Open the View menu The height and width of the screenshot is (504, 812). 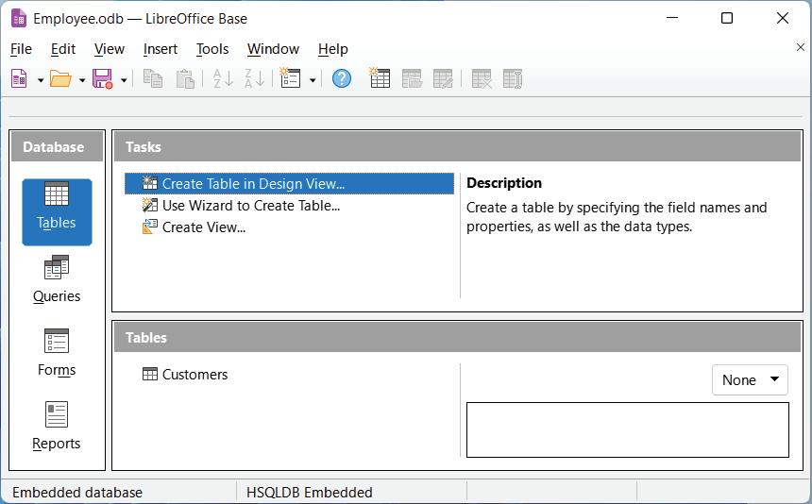coord(110,49)
